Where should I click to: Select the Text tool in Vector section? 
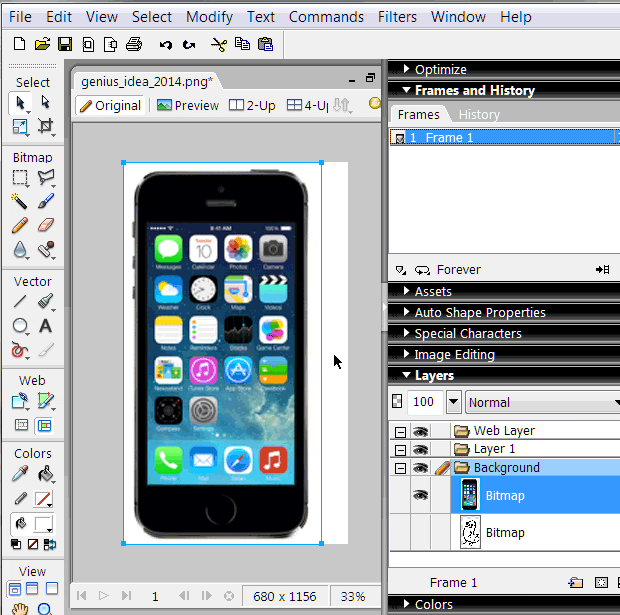pyautogui.click(x=46, y=326)
